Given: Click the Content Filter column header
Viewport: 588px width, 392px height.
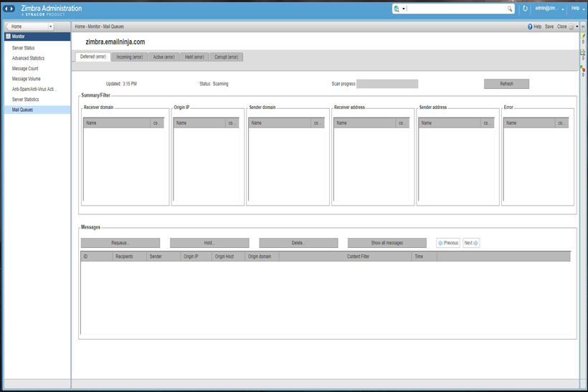Looking at the screenshot, I should click(345, 257).
